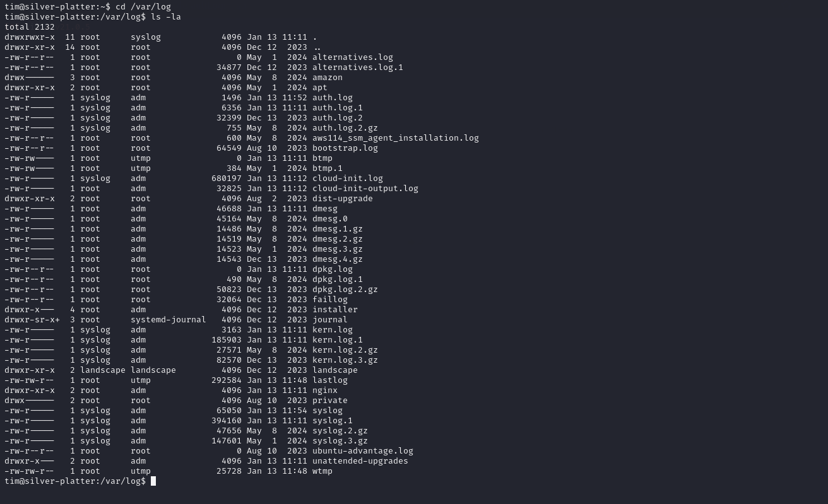Click the dist-upgrade directory entry
828x504 pixels.
343,199
